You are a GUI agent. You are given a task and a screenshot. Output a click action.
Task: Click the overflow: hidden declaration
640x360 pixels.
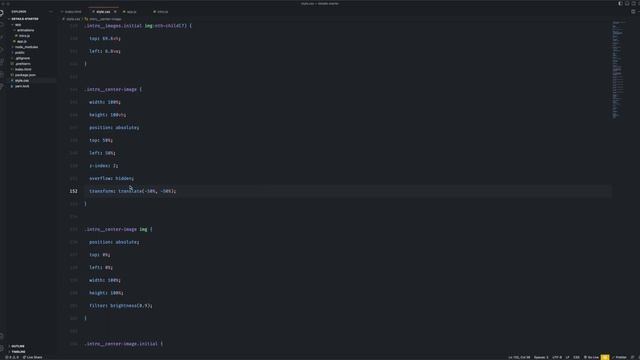(x=111, y=178)
